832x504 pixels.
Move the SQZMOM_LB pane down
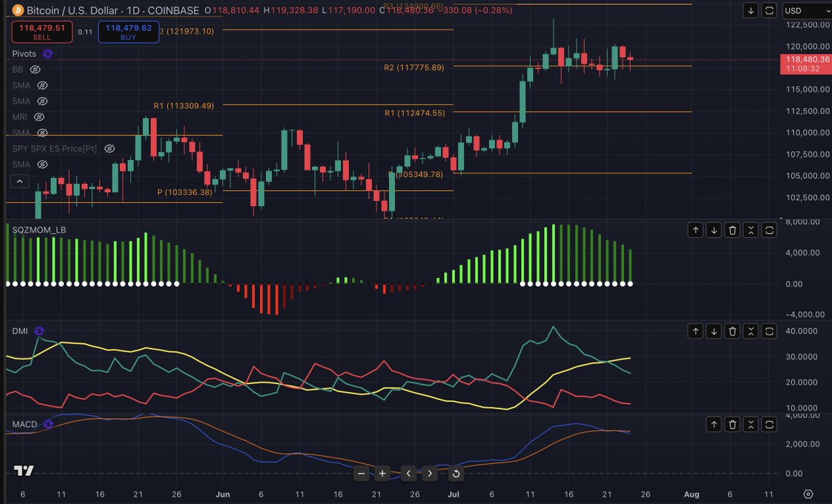point(713,230)
